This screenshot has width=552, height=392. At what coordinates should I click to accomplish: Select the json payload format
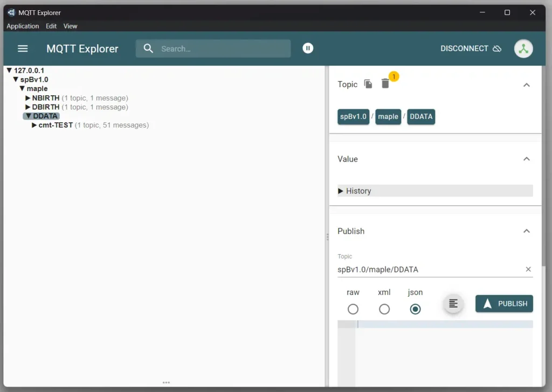point(415,309)
